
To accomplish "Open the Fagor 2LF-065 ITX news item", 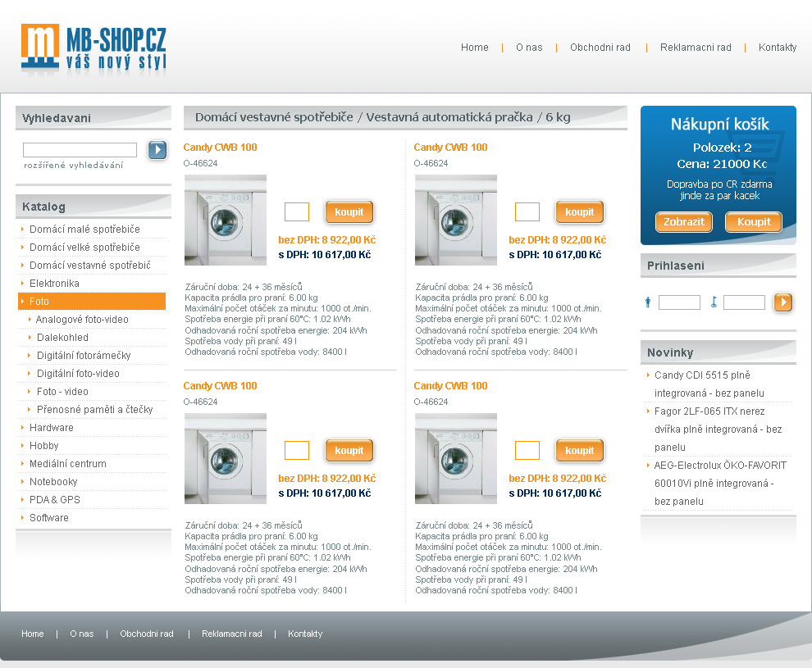I will coord(718,429).
